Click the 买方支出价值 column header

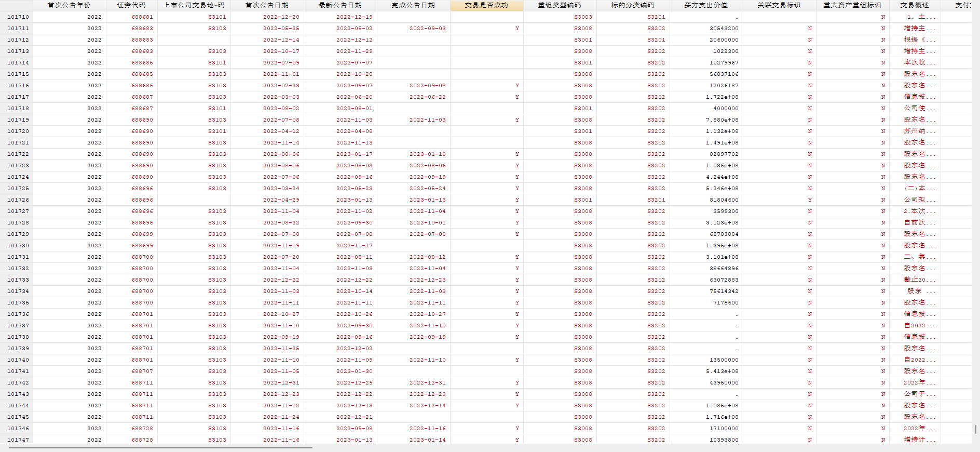pos(706,5)
